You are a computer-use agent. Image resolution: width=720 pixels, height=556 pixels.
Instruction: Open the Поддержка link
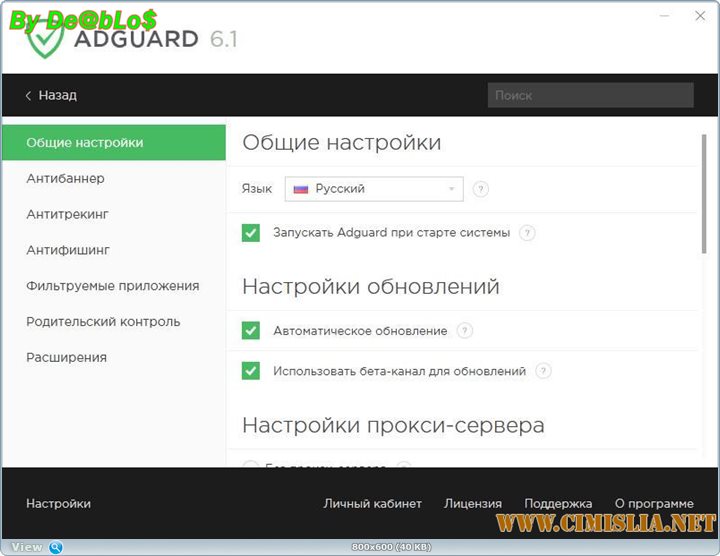[x=558, y=504]
